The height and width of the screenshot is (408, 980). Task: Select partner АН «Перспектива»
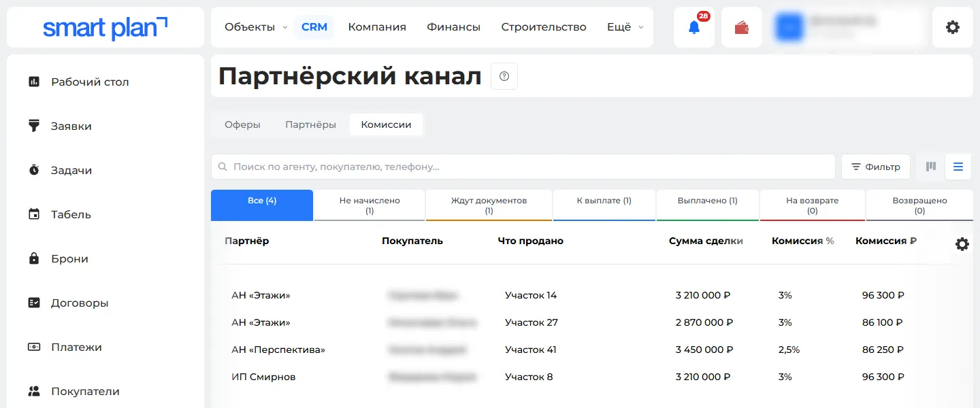click(278, 350)
